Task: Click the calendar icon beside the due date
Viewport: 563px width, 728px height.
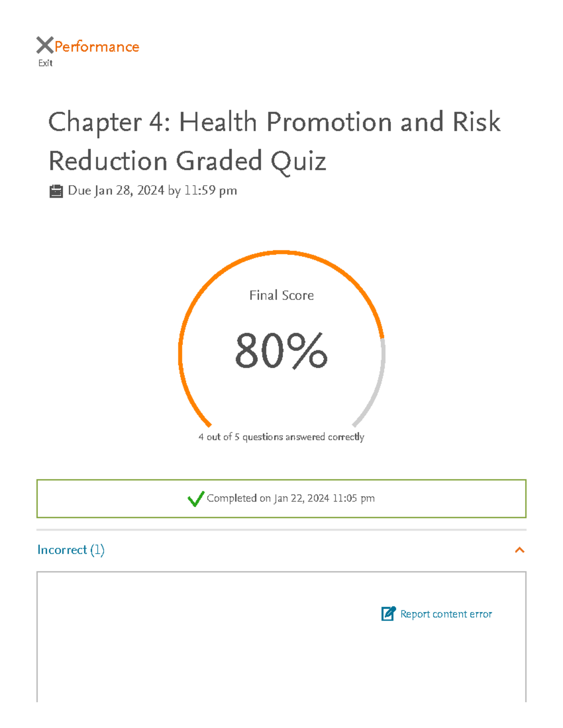Action: pyautogui.click(x=56, y=190)
